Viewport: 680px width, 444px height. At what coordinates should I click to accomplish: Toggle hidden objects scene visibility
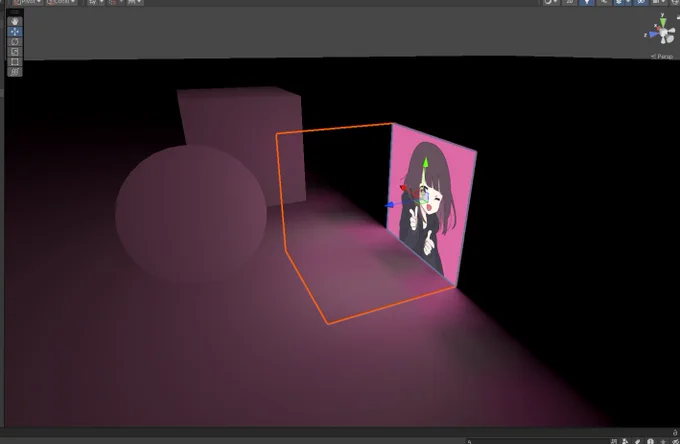pyautogui.click(x=641, y=2)
